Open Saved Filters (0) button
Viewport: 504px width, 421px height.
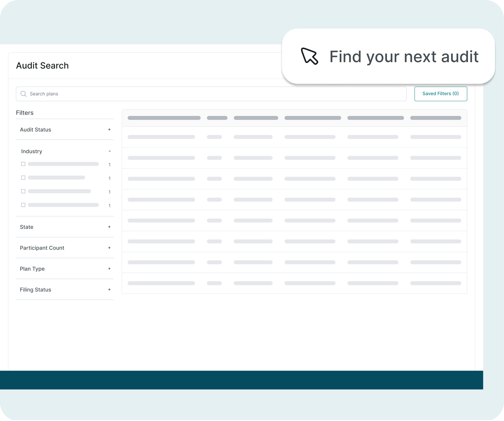(440, 94)
